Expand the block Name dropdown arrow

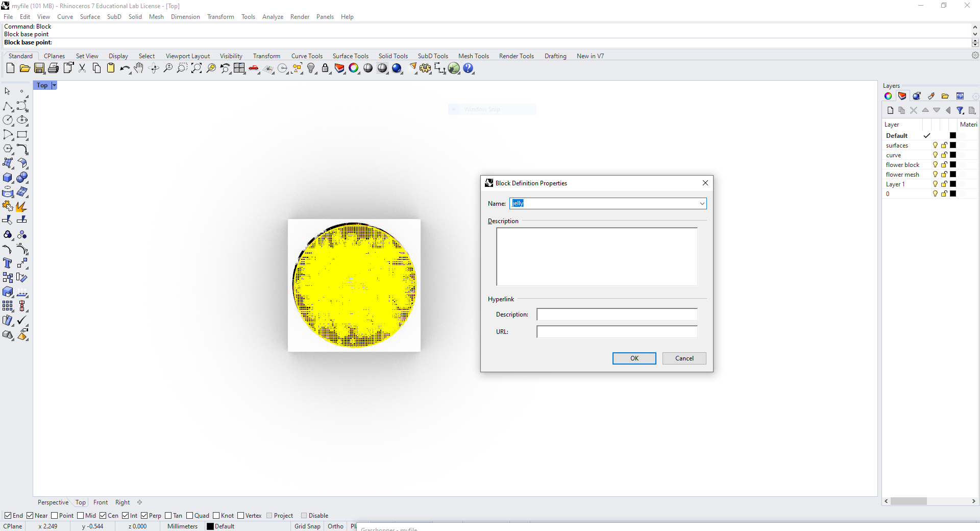pos(702,204)
